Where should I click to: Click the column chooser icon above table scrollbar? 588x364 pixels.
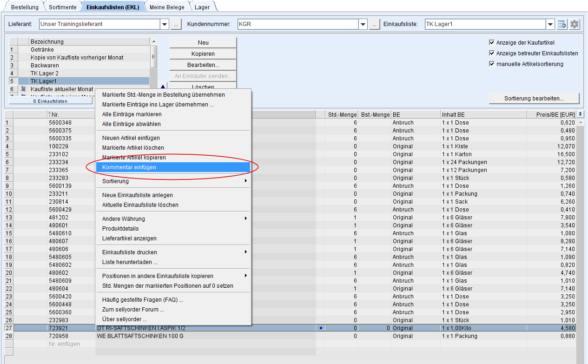[x=581, y=114]
